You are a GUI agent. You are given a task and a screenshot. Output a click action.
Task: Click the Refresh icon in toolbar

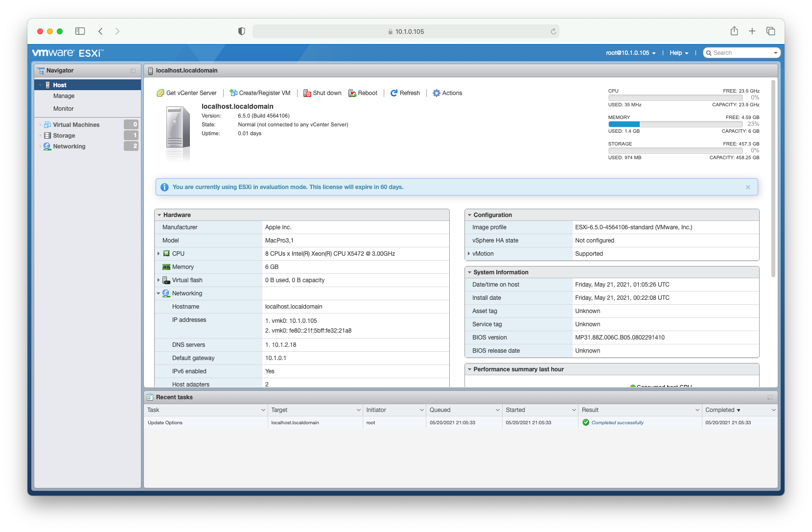[x=394, y=93]
